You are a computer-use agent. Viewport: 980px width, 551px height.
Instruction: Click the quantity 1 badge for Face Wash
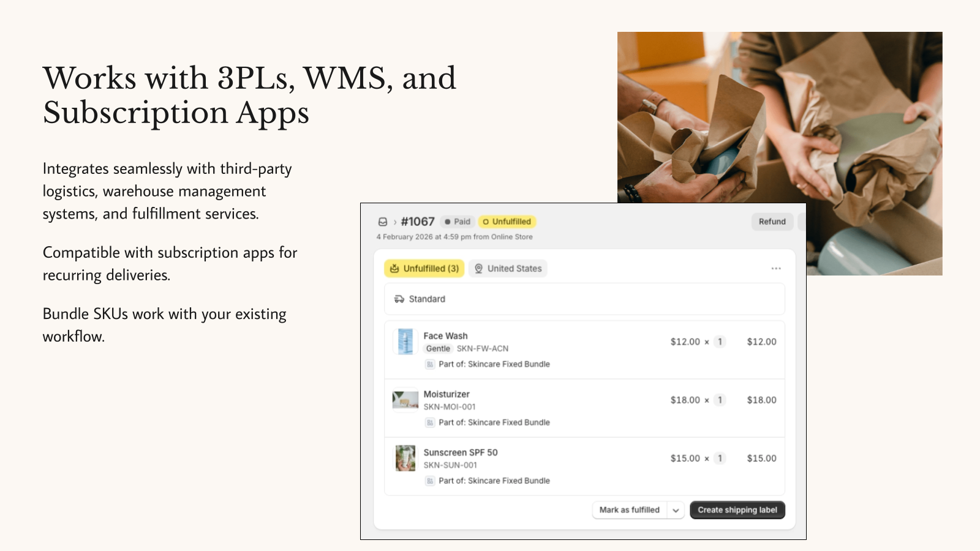point(720,342)
